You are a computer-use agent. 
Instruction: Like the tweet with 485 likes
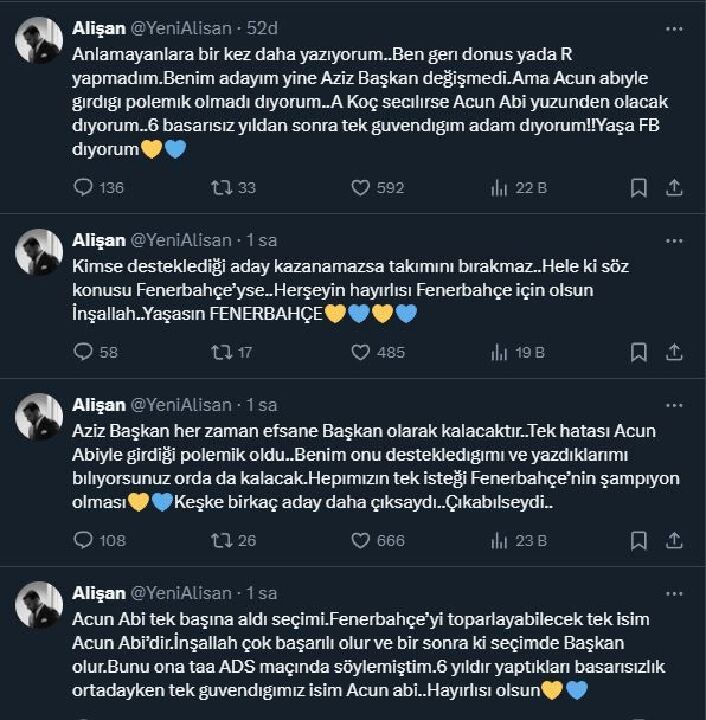pos(361,352)
